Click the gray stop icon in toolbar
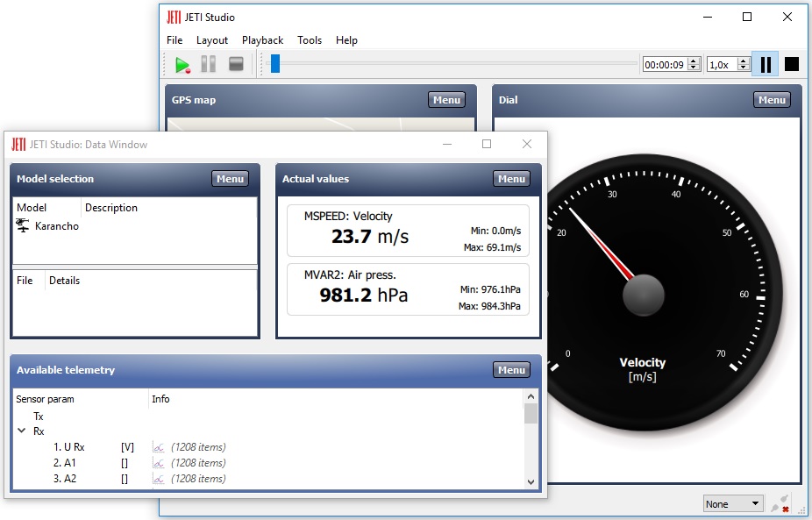Screen dimensions: 812x520 coord(236,64)
